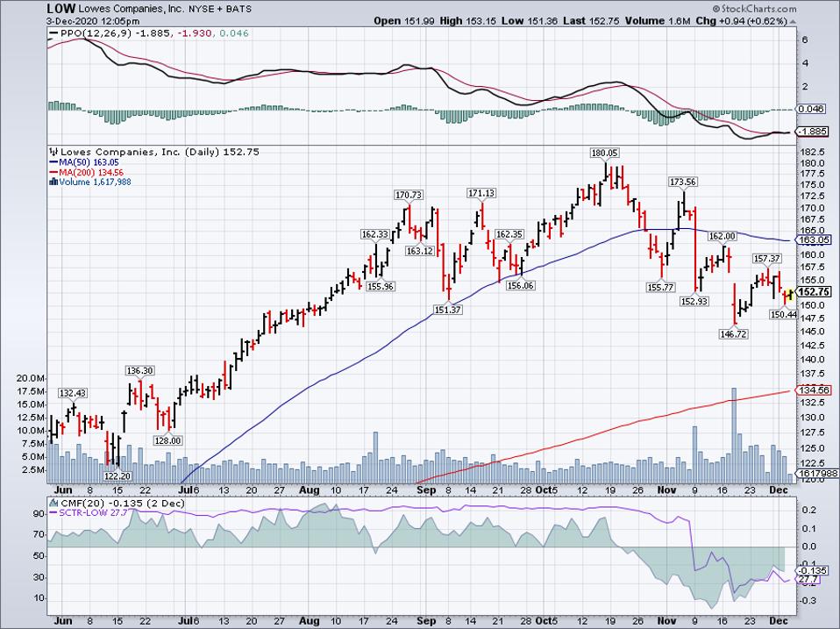840x629 pixels.
Task: Click the 163.05 MA tag on the right axis
Action: [x=815, y=240]
